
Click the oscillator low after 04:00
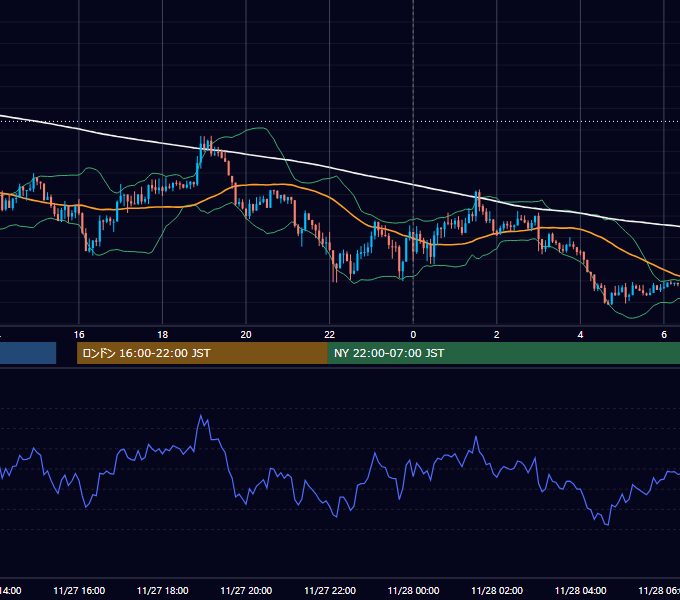[x=607, y=524]
